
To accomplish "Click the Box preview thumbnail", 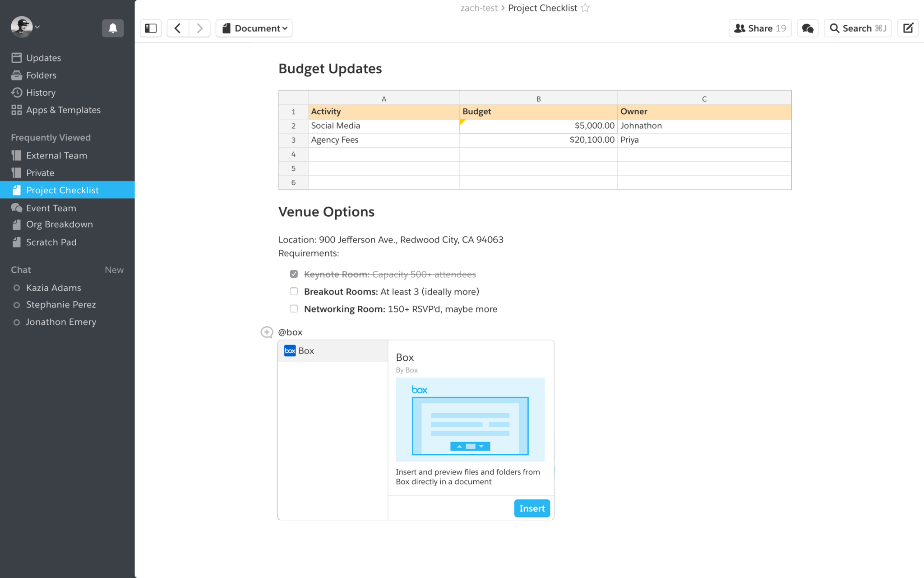I will [470, 420].
